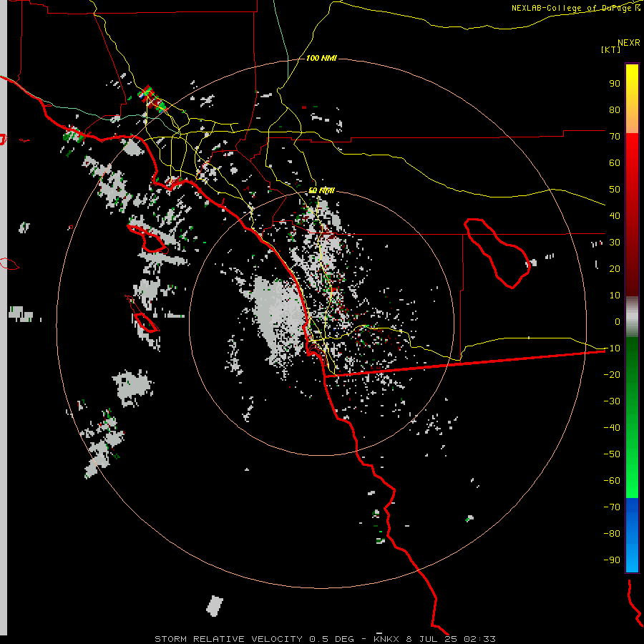Select the 80 value on the velocity scale
This screenshot has width=644, height=644.
tap(615, 109)
